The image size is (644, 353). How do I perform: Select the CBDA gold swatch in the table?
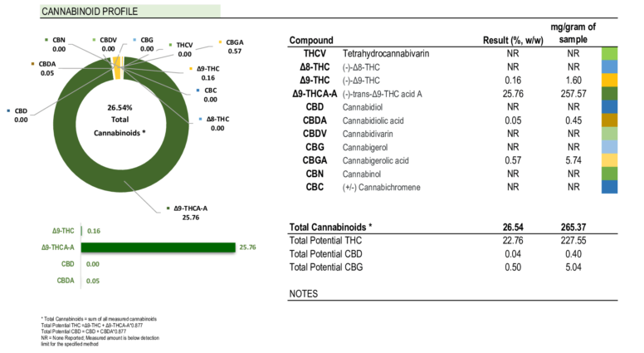[610, 120]
